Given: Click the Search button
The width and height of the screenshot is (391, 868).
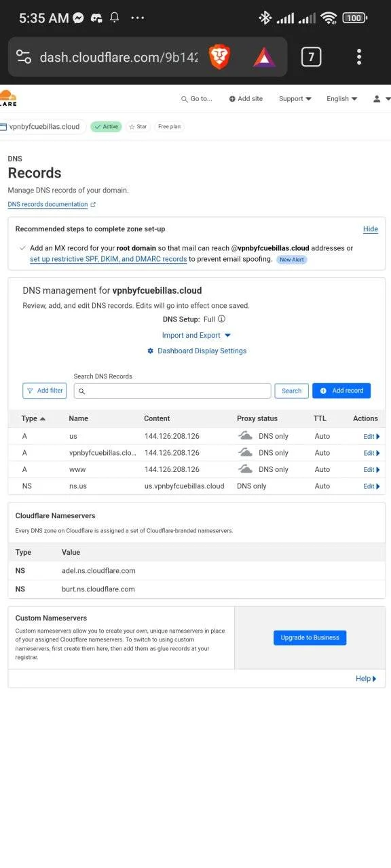Looking at the screenshot, I should [292, 391].
